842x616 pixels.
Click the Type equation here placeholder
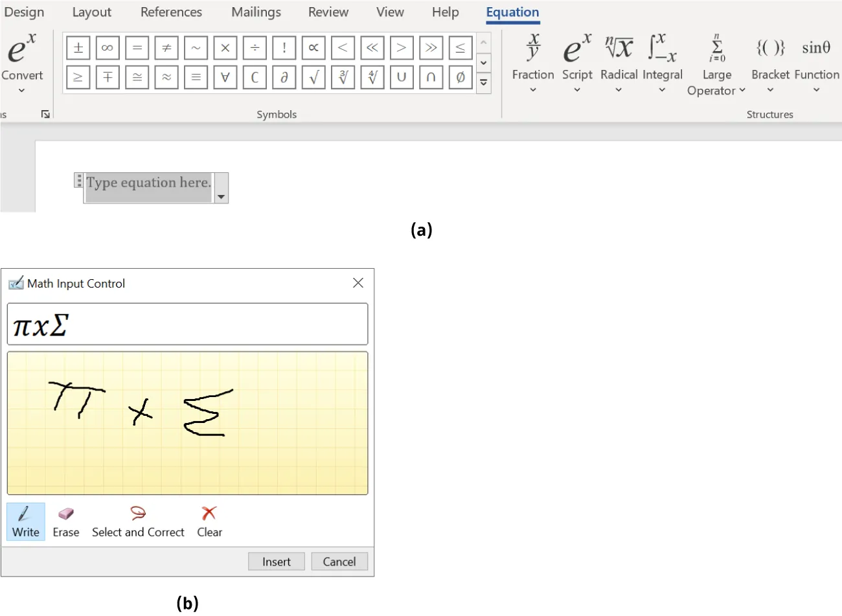(x=148, y=183)
